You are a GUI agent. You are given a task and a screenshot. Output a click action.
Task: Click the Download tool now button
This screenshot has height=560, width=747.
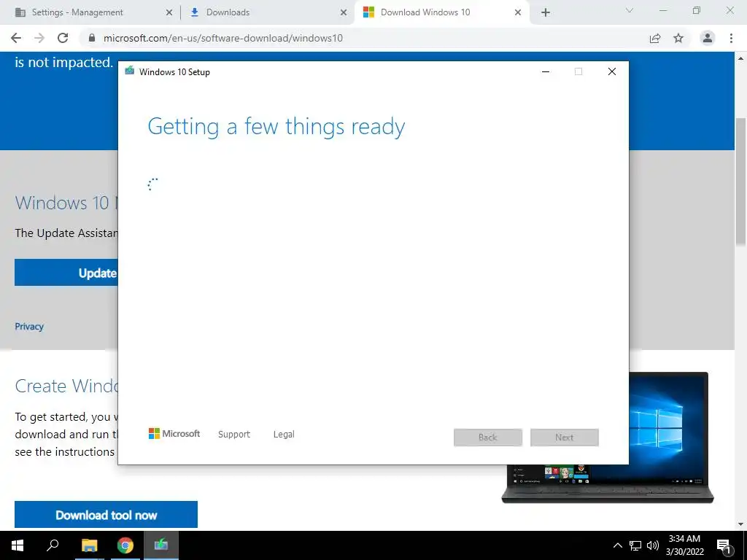(107, 515)
